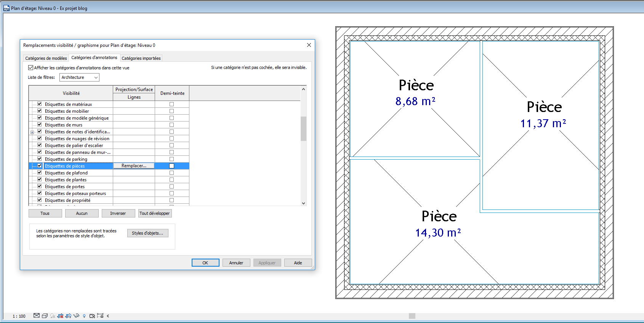Click the category list scroll down arrow

tap(303, 203)
